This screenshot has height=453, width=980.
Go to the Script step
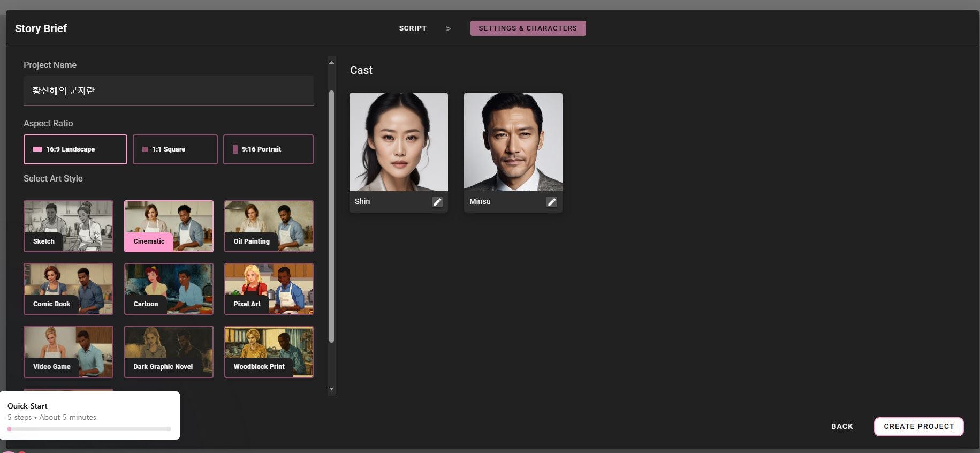click(413, 28)
